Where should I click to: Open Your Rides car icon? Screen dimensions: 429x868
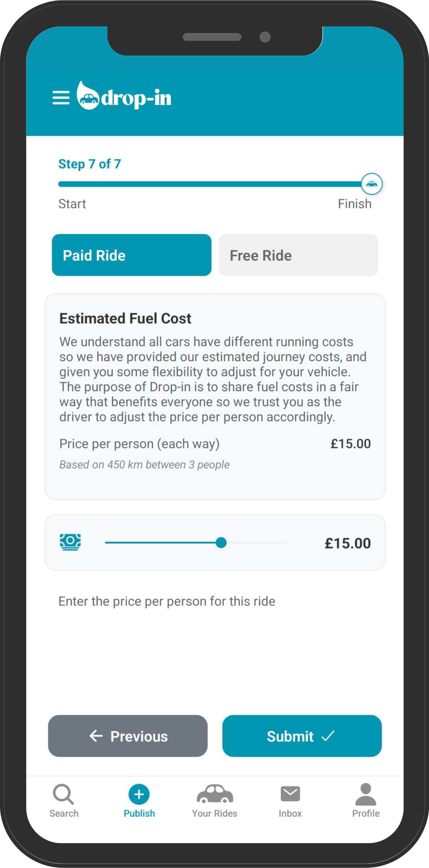point(214,794)
